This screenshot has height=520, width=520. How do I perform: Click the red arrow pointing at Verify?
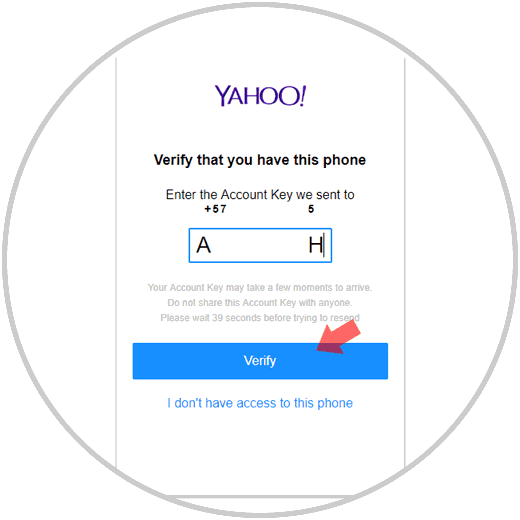[338, 337]
